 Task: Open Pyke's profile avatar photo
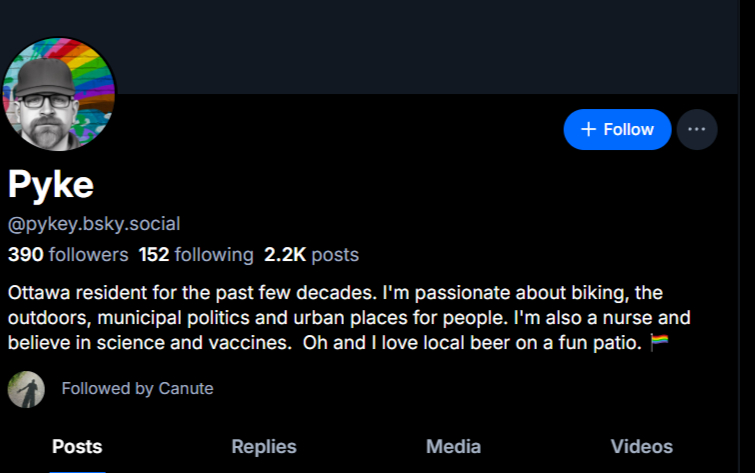tap(60, 96)
